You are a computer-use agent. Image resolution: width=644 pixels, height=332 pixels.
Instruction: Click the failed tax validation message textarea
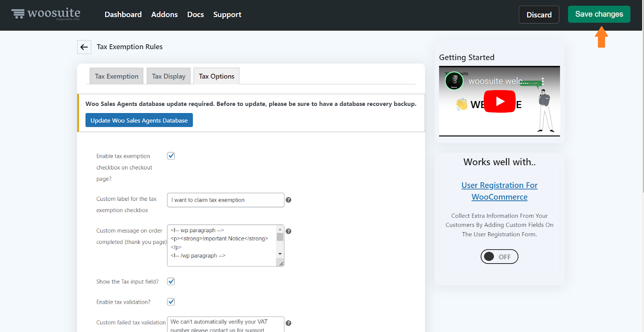click(226, 324)
